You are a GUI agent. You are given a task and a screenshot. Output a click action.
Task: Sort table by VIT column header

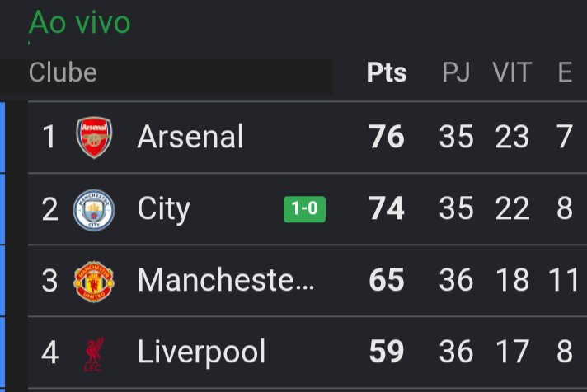coord(512,72)
